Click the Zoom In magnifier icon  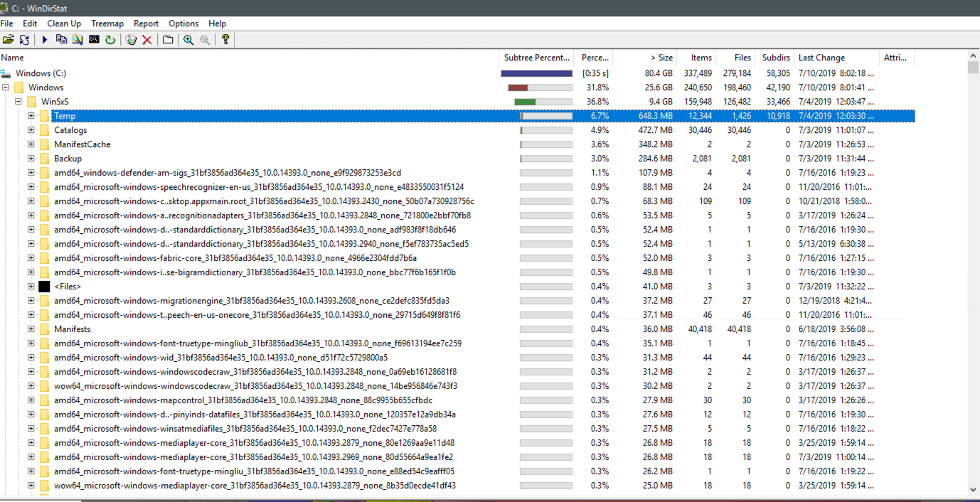pyautogui.click(x=188, y=40)
